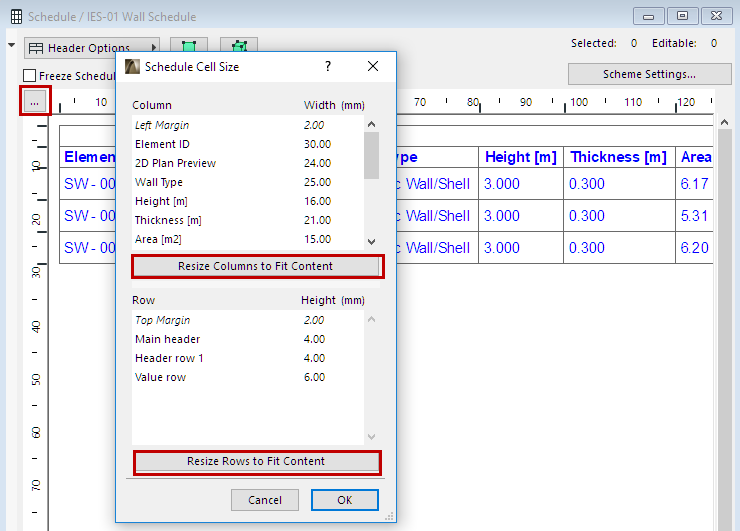Screen dimensions: 740x531
Task: Select 2D Plan Preview column row
Action: tap(248, 163)
